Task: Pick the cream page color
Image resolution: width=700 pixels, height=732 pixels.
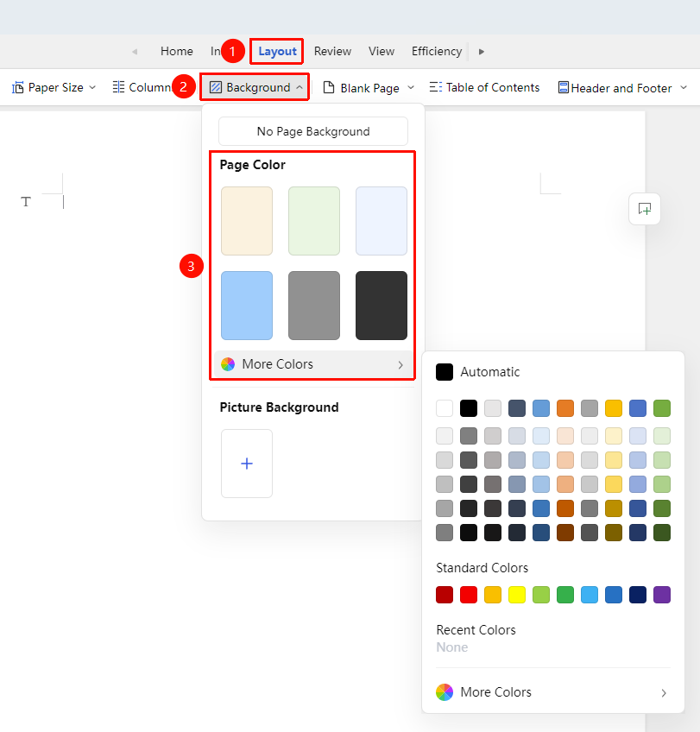Action: pos(247,221)
